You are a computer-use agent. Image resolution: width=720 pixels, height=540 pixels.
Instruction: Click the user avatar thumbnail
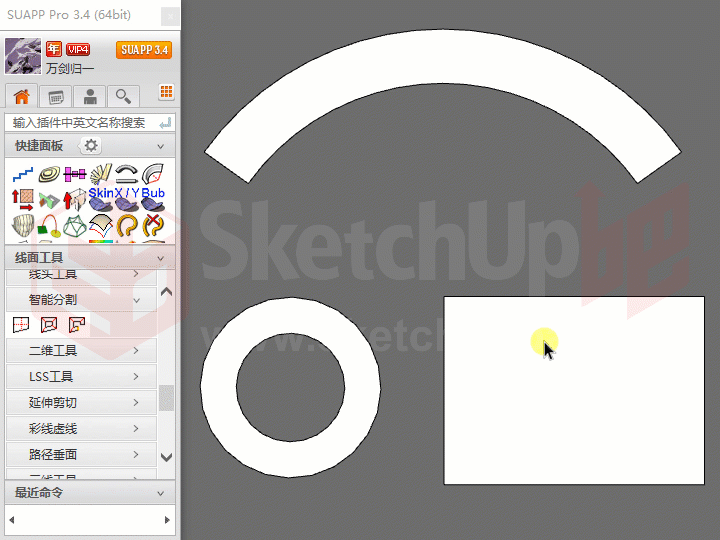click(x=23, y=56)
